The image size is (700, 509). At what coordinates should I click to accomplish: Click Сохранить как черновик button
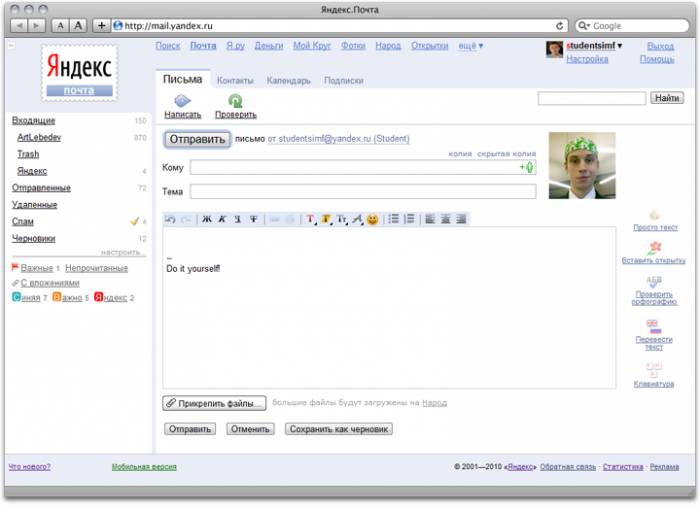point(339,429)
